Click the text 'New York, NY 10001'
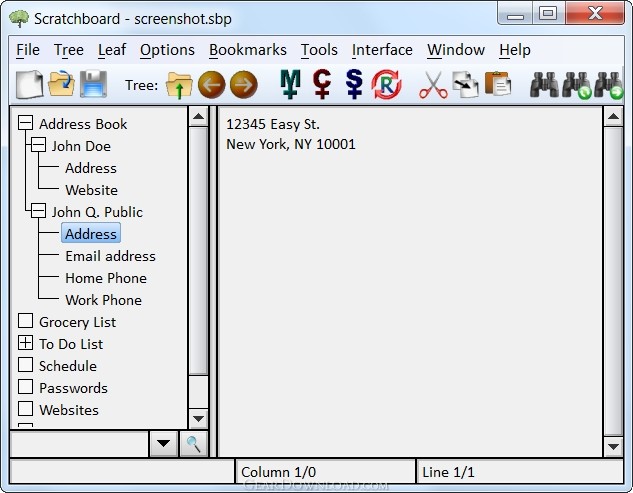 pyautogui.click(x=291, y=144)
